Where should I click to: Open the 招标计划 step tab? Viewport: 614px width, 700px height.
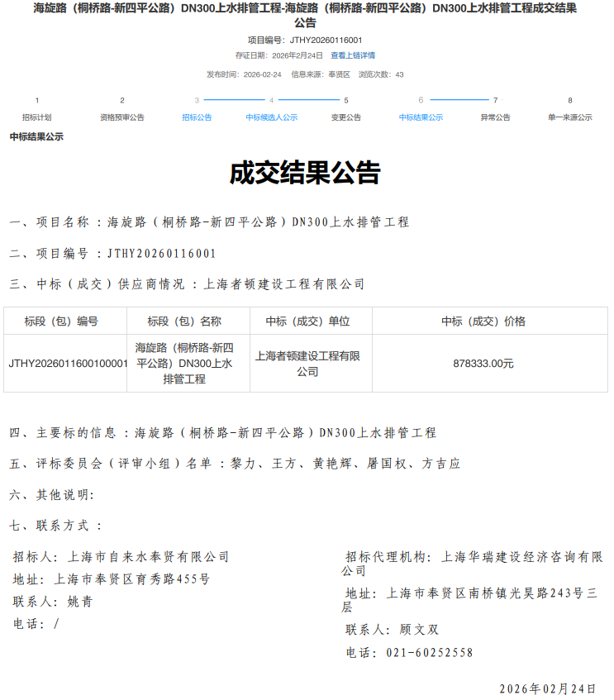click(36, 117)
